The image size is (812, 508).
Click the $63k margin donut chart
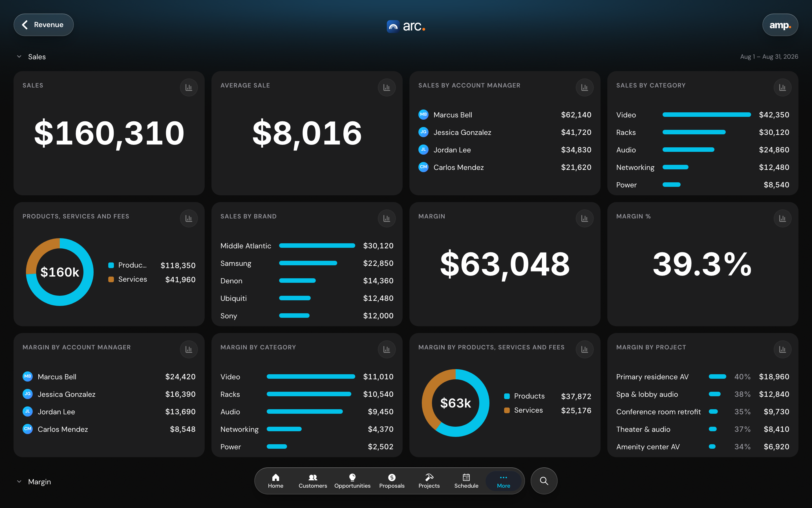coord(456,403)
